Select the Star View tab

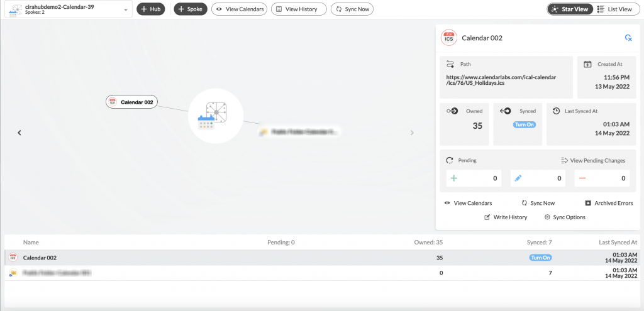pyautogui.click(x=570, y=9)
